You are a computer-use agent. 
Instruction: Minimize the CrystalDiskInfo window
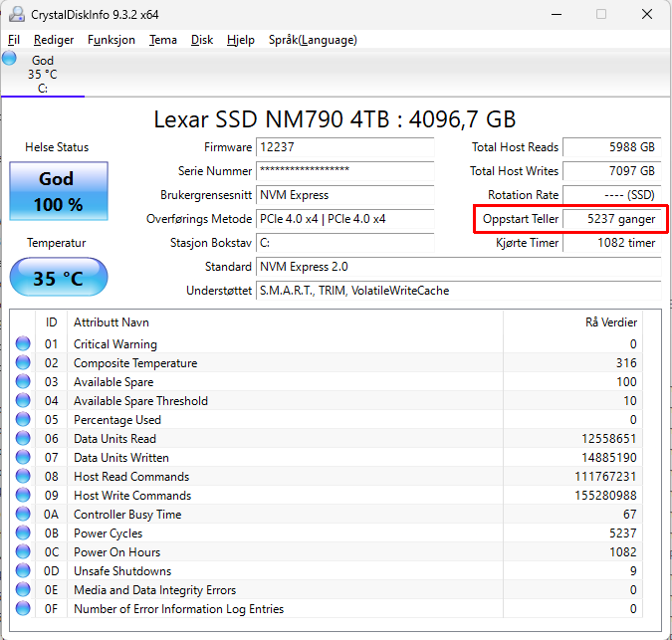[x=557, y=14]
